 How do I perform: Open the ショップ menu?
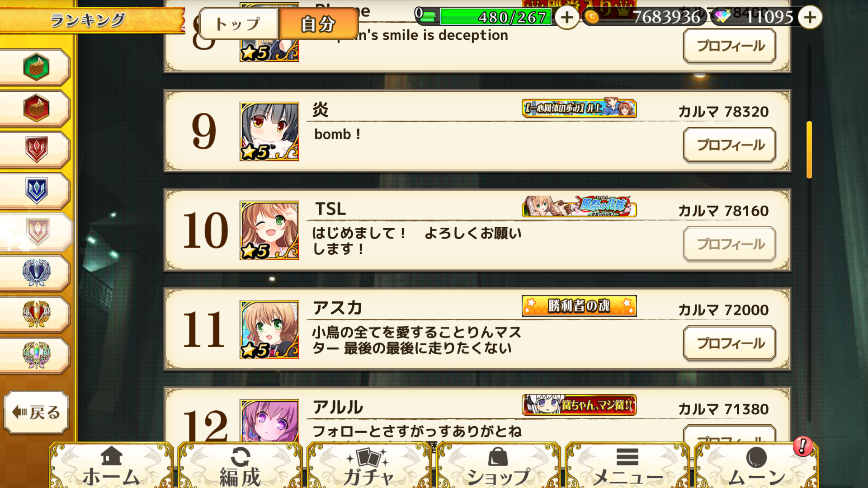click(x=498, y=466)
